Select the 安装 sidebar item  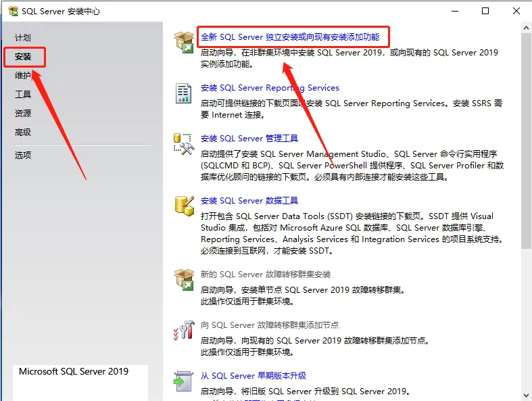[23, 57]
